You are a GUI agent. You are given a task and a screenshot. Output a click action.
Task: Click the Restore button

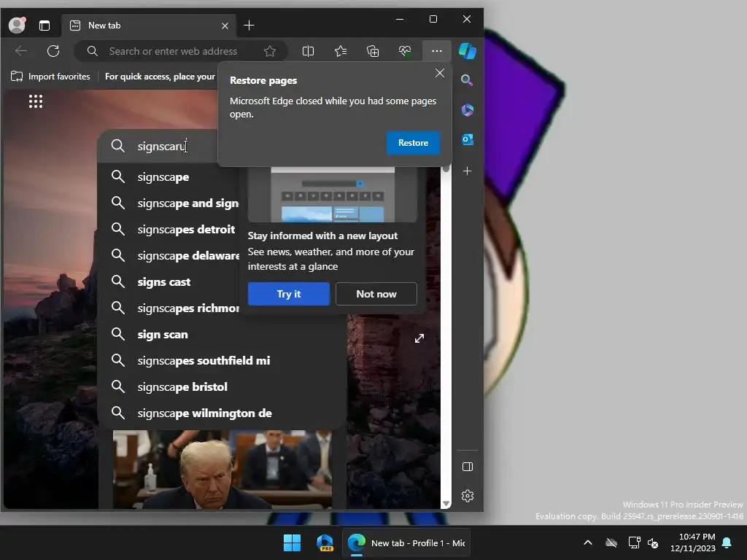(413, 143)
